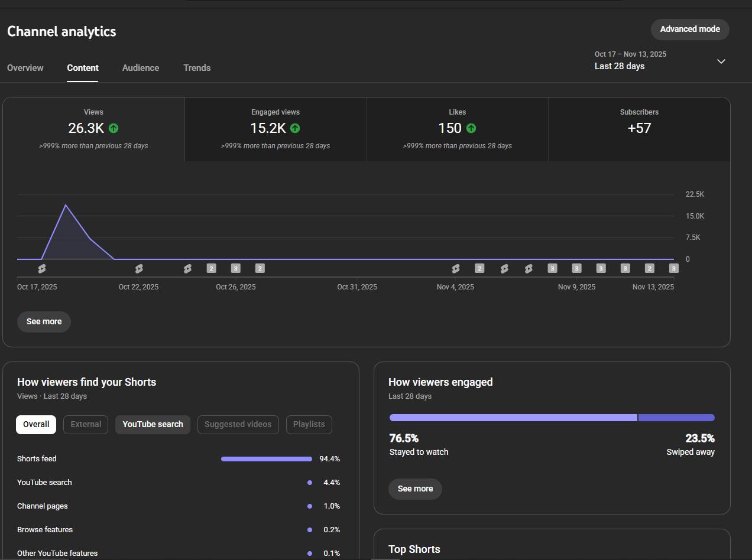Open the '3' upload badge above Oct 26, 2025
This screenshot has height=560, width=752.
click(x=235, y=268)
